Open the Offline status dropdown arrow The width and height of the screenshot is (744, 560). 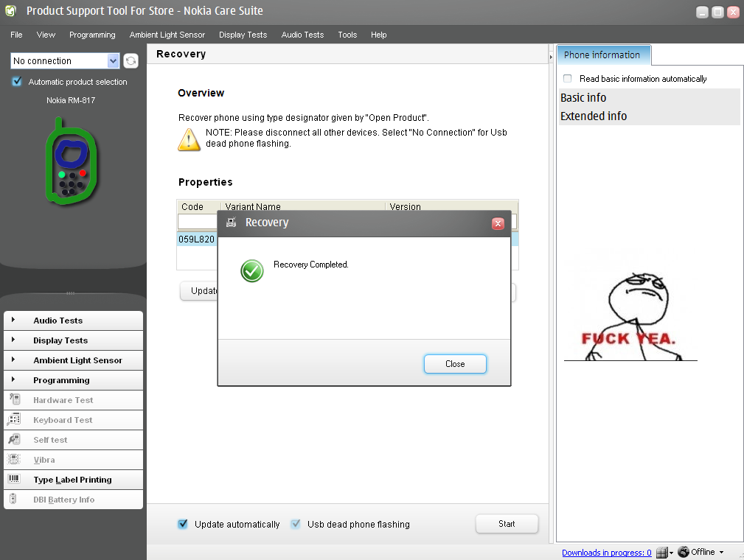click(x=721, y=553)
